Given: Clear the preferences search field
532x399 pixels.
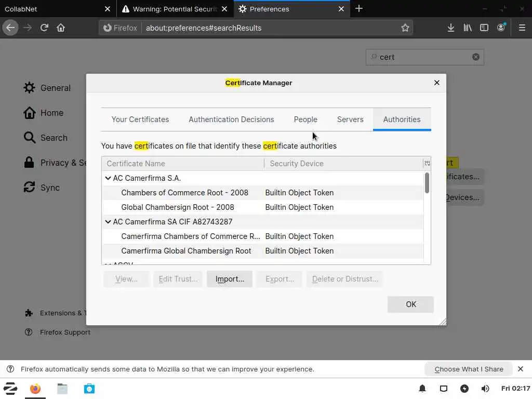Looking at the screenshot, I should pyautogui.click(x=476, y=57).
